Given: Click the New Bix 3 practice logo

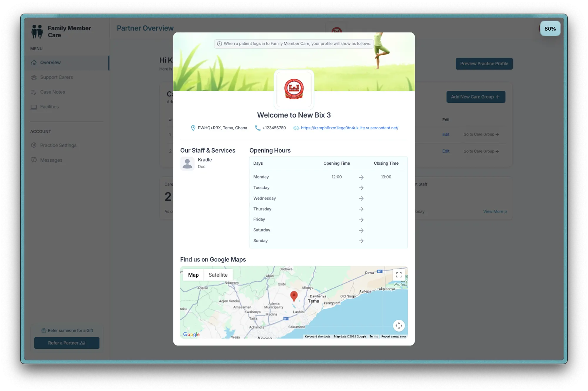Looking at the screenshot, I should (294, 89).
